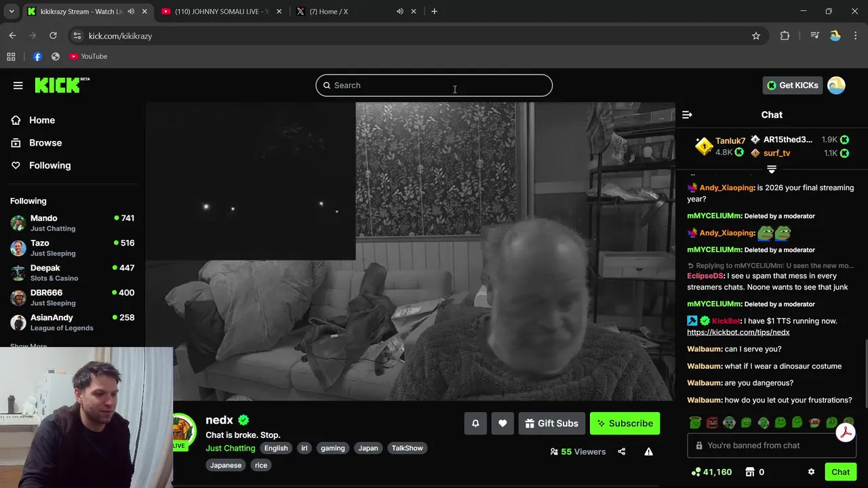Open chat settings gear
Image resolution: width=868 pixels, height=488 pixels.
811,472
